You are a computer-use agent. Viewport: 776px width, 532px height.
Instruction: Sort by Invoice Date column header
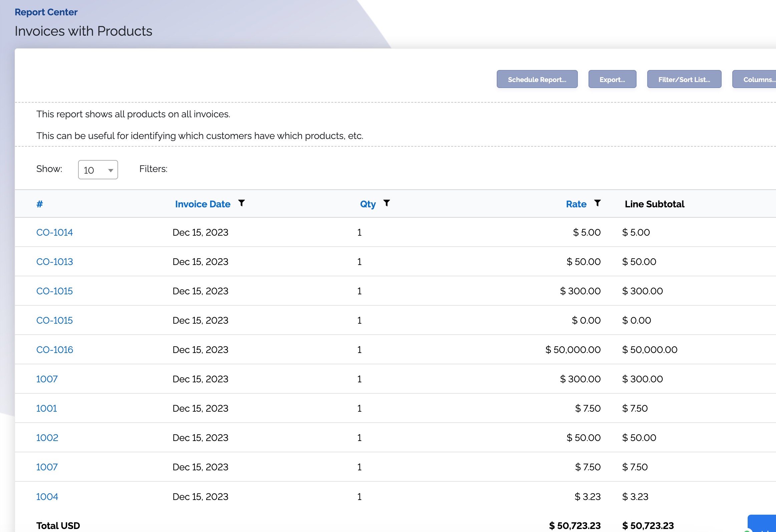coord(203,204)
